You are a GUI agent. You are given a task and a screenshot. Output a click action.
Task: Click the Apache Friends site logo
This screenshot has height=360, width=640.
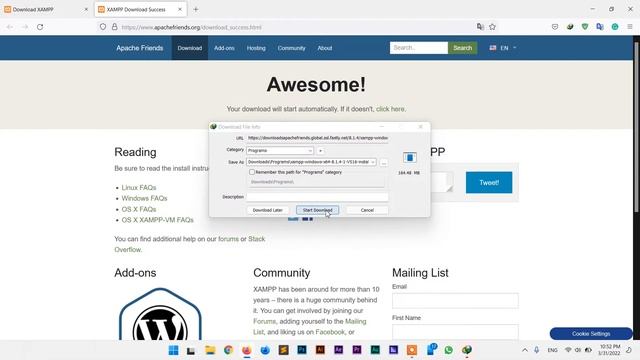coord(140,48)
